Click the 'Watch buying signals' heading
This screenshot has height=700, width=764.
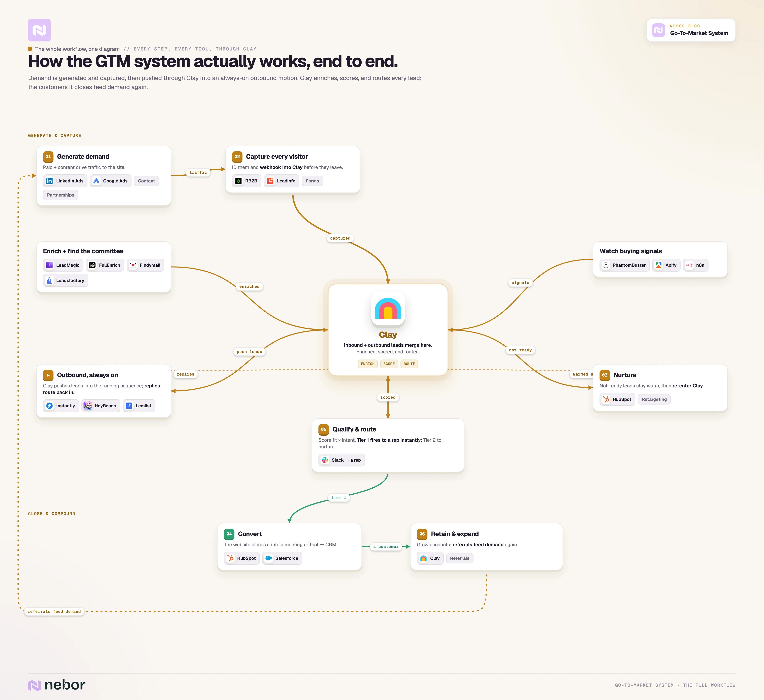tap(631, 251)
